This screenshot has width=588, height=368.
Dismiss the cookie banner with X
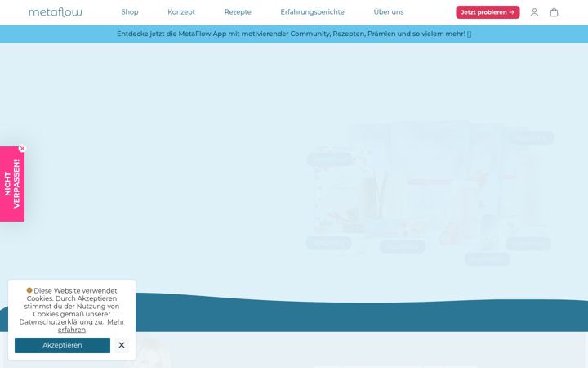point(122,345)
